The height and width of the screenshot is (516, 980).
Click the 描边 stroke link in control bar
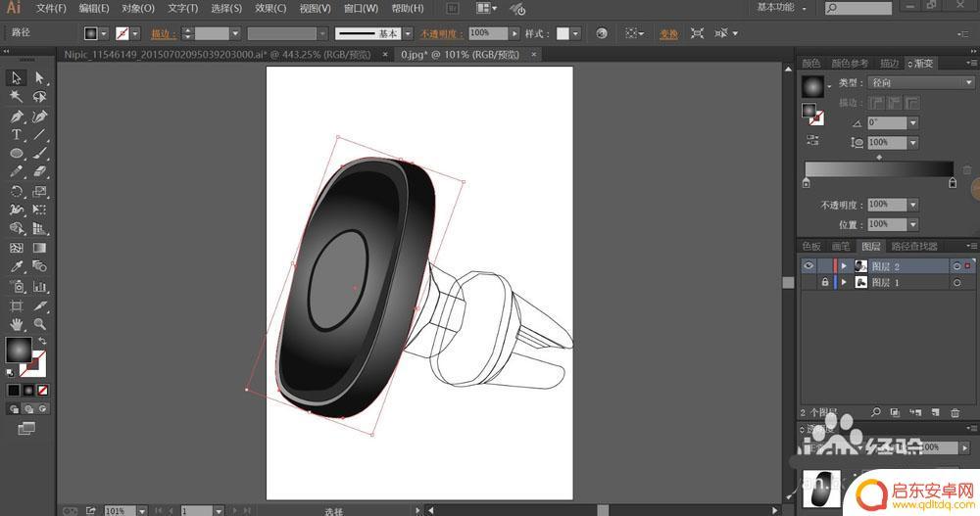coord(163,33)
